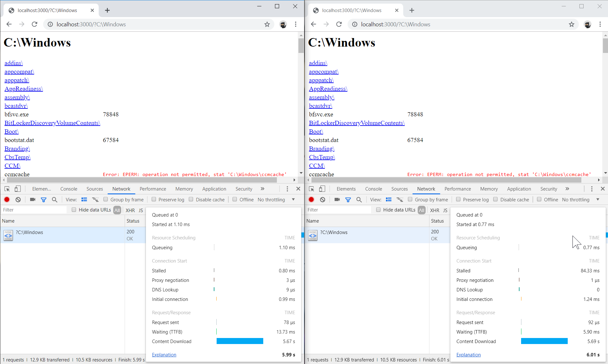Clear the network log in left DevTools
The image size is (608, 364).
pos(18,199)
